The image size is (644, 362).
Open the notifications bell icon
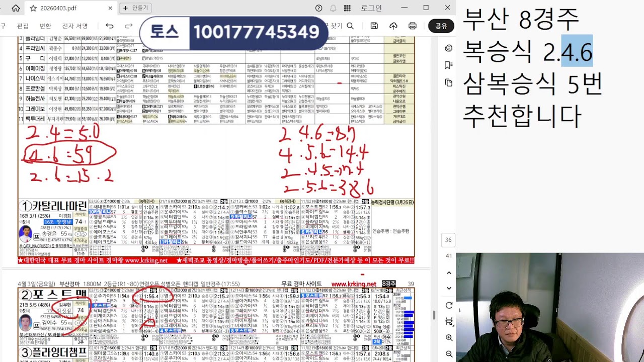pos(333,8)
